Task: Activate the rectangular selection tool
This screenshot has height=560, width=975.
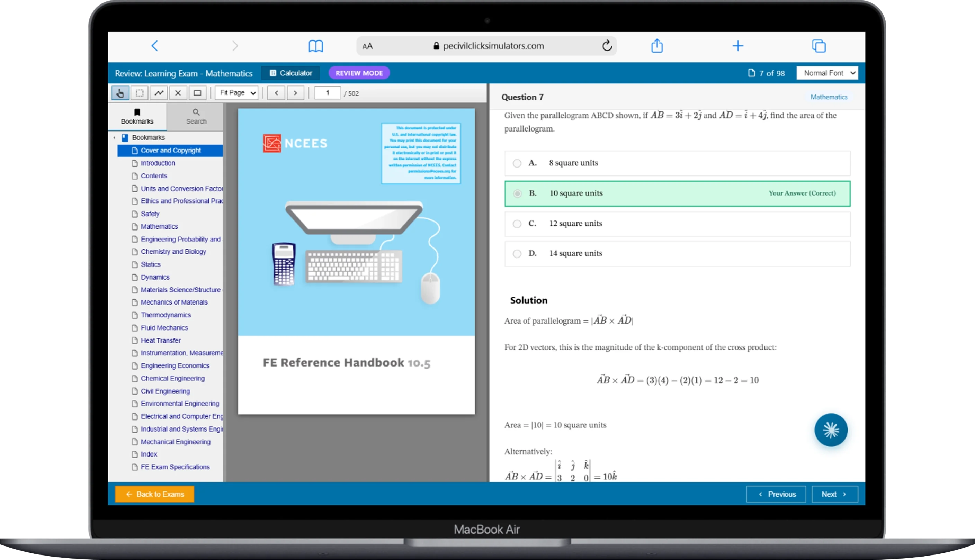Action: coord(139,93)
